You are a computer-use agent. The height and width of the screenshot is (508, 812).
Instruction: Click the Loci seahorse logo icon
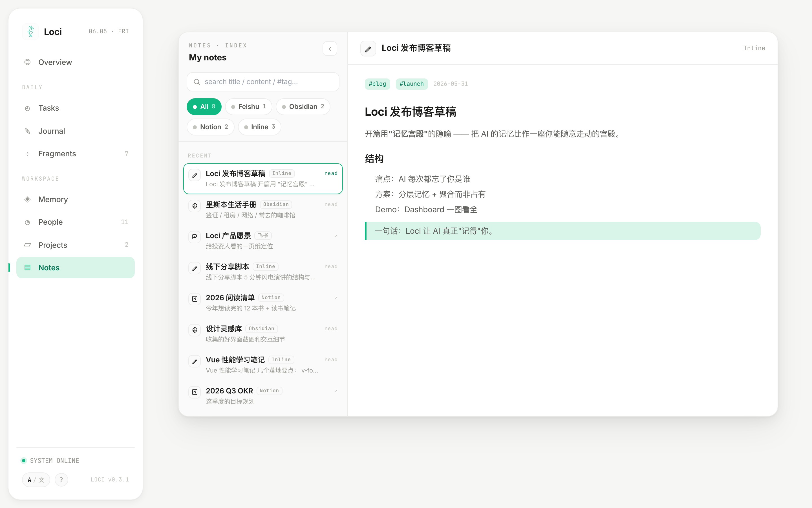tap(30, 32)
